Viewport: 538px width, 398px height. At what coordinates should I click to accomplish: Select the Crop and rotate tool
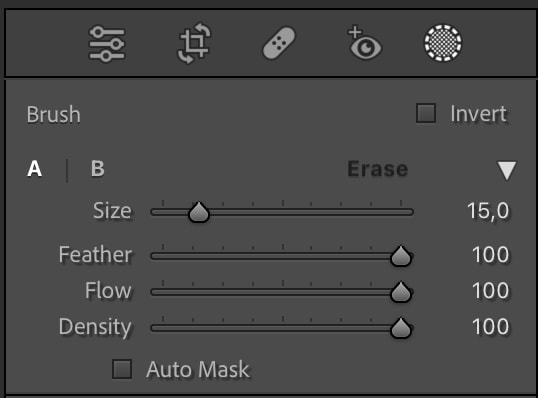pos(194,44)
